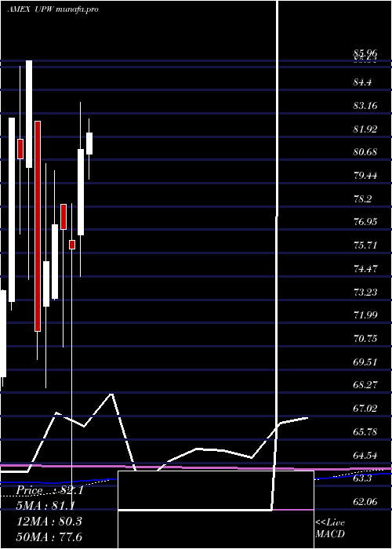Image resolution: width=392 pixels, height=549 pixels.
Task: Click the tall red candlestick body
Action: [38, 226]
